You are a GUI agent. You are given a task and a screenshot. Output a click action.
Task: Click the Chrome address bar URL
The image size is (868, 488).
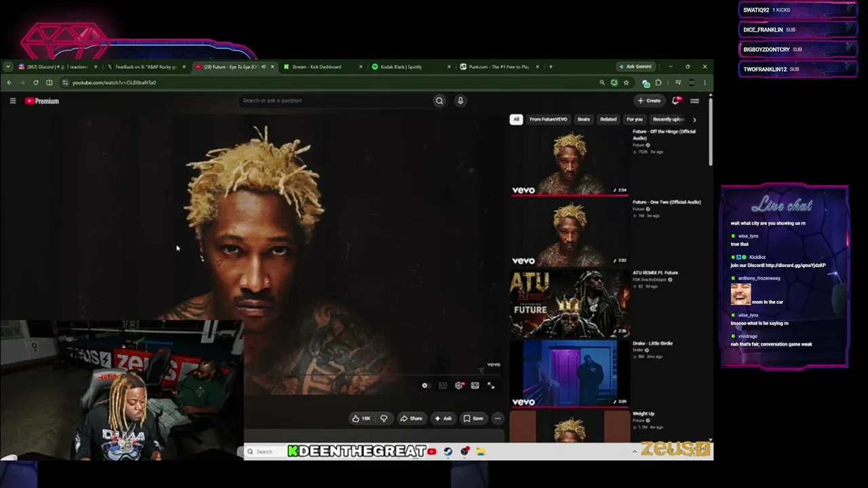click(114, 83)
